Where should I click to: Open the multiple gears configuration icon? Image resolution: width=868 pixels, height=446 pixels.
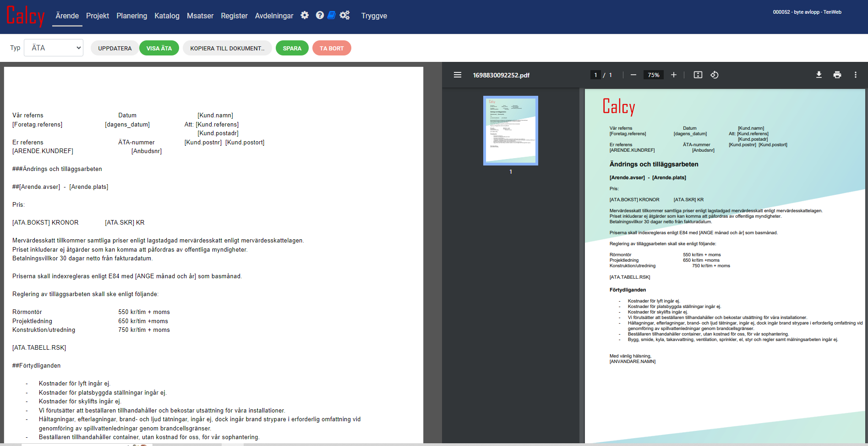point(344,15)
